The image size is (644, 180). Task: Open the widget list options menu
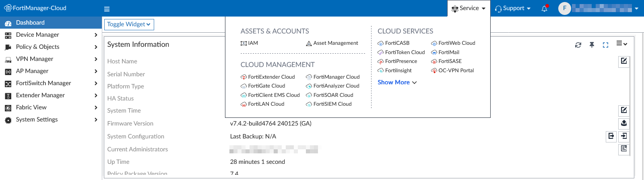[621, 44]
